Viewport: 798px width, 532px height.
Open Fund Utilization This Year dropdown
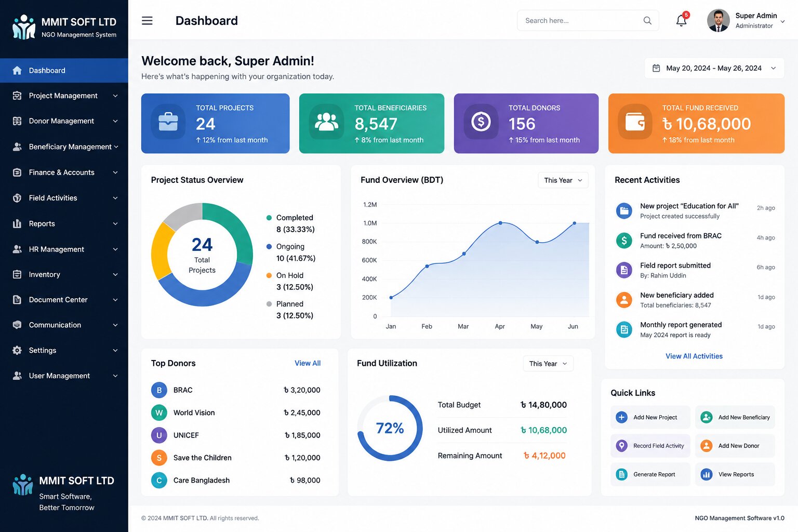548,364
